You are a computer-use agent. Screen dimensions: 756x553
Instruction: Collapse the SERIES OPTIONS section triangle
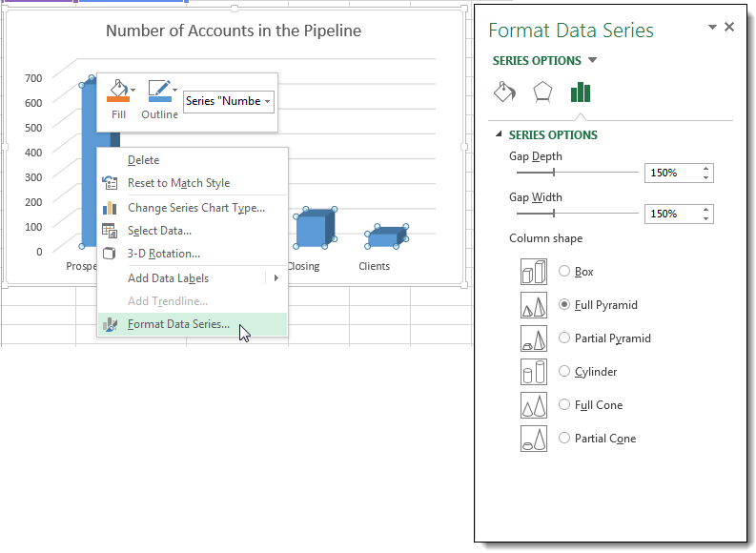click(499, 134)
